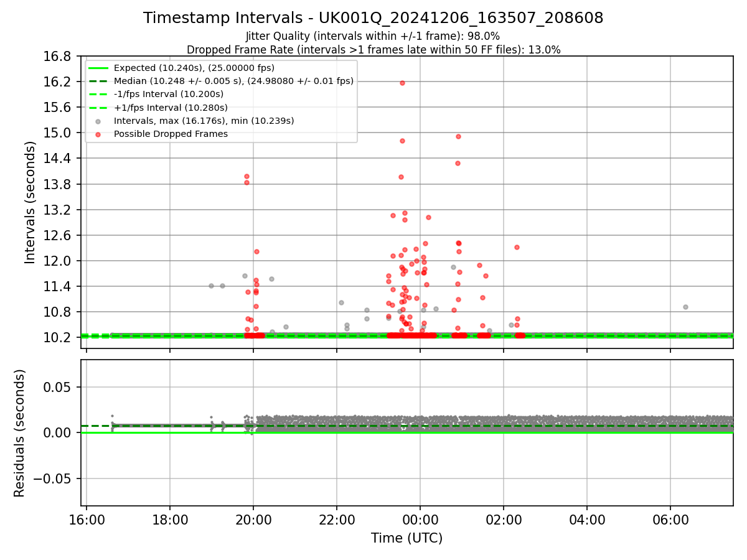Select the 'Jitter Quality' subtitle line
Image resolution: width=747 pixels, height=560 pixels.
pos(373,36)
